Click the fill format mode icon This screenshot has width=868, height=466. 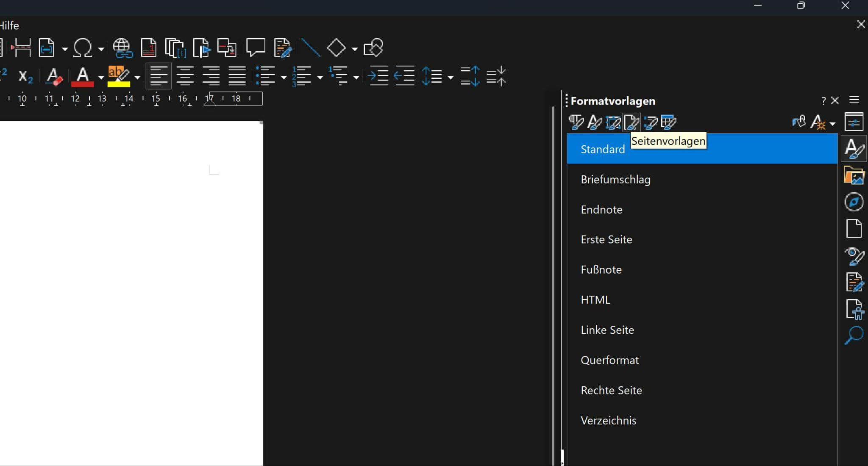(x=798, y=122)
